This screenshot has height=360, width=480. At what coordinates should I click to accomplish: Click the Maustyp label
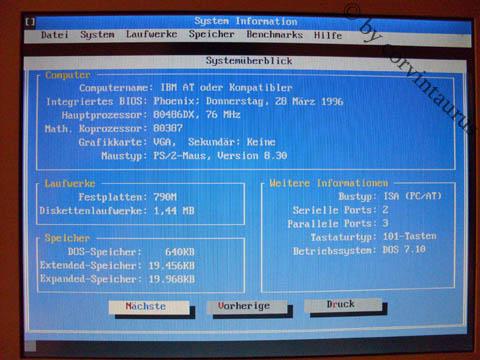(124, 156)
